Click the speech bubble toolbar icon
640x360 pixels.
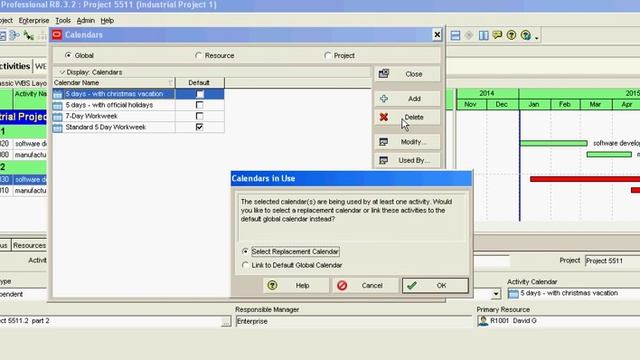click(x=497, y=35)
